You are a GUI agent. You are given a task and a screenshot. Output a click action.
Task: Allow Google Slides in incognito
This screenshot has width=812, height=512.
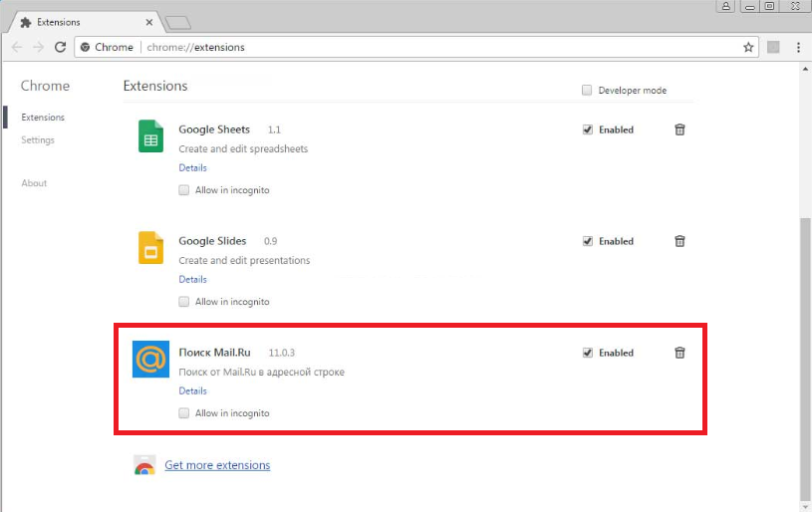click(x=184, y=301)
